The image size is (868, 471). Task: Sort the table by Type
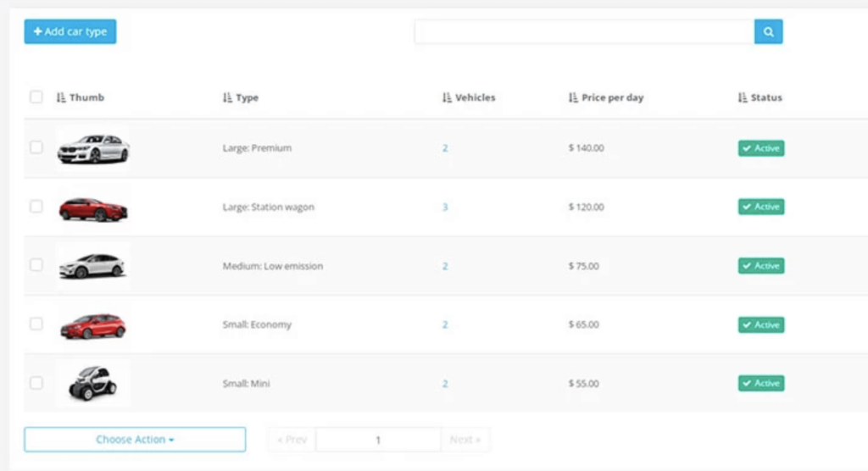coord(241,97)
